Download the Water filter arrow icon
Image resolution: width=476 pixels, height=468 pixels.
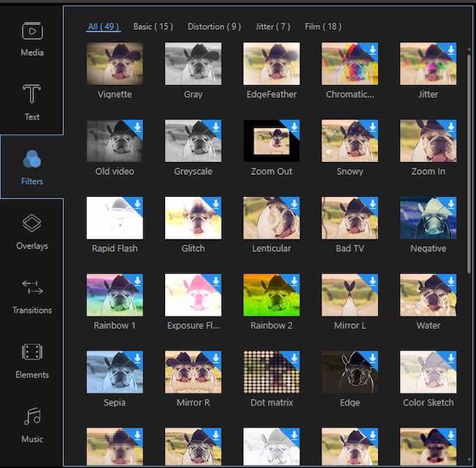pyautogui.click(x=451, y=281)
